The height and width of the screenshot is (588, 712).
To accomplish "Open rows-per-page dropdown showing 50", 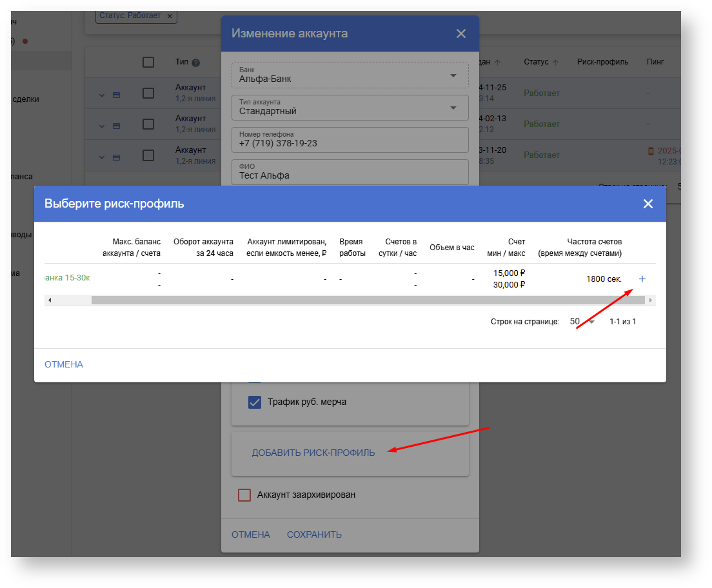I will pos(582,321).
